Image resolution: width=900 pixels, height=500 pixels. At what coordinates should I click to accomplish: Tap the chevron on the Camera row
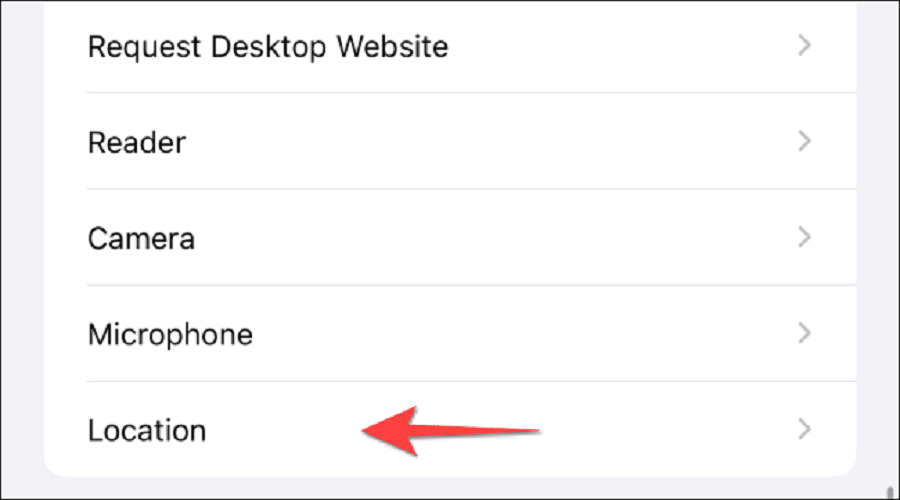tap(804, 238)
